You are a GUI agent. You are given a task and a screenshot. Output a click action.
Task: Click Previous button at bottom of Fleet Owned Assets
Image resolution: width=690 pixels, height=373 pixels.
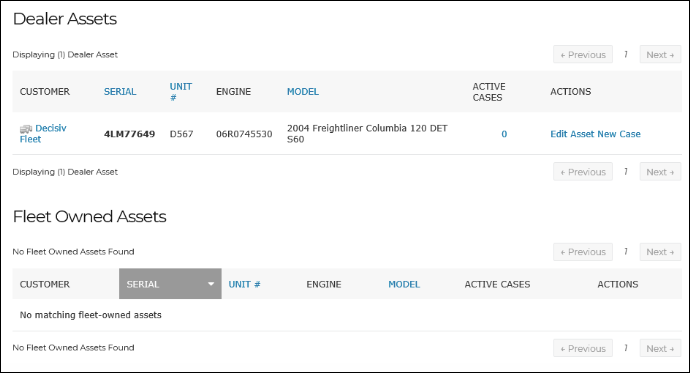point(583,348)
